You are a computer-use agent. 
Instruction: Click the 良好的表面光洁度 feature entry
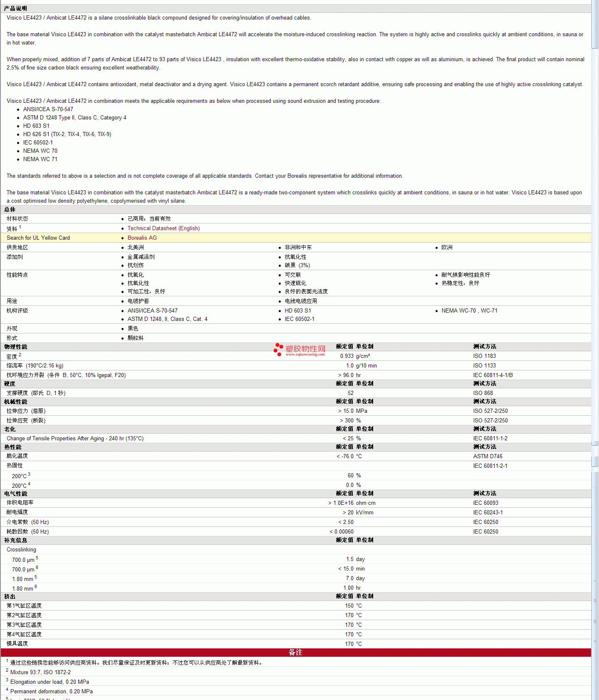point(306,291)
